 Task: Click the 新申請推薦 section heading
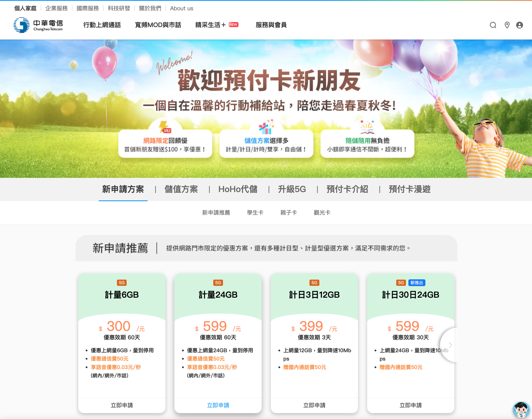coord(120,248)
